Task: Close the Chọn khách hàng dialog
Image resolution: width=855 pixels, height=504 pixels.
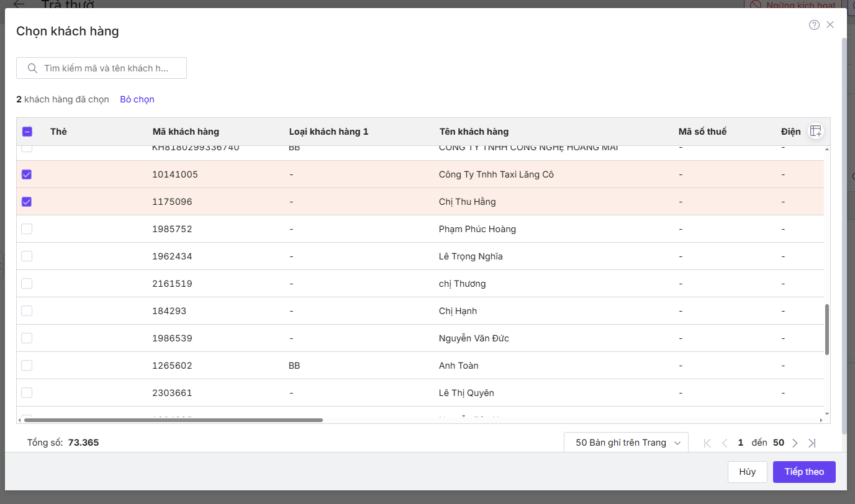Action: point(830,25)
